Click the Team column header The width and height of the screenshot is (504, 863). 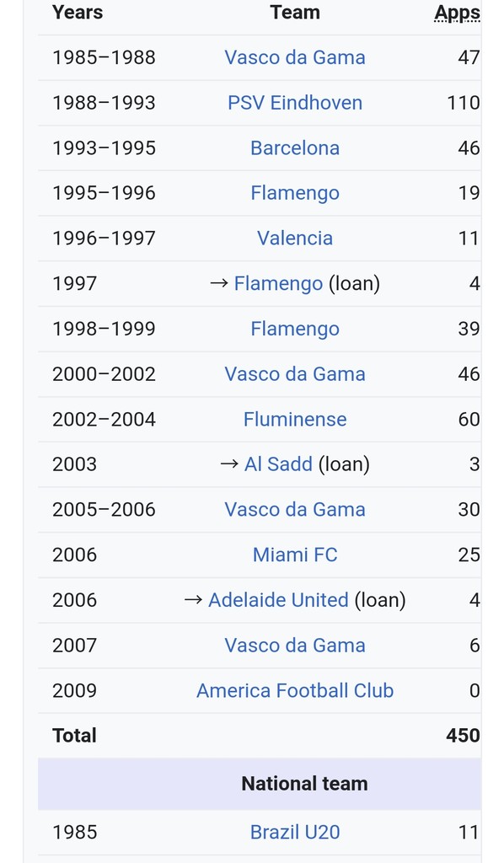[x=295, y=13]
